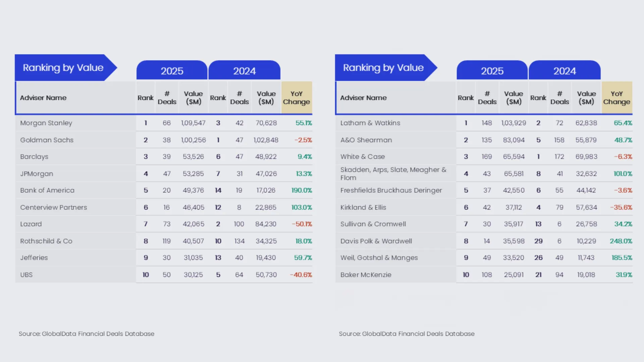Select the 2024 tab in right table

click(x=565, y=71)
